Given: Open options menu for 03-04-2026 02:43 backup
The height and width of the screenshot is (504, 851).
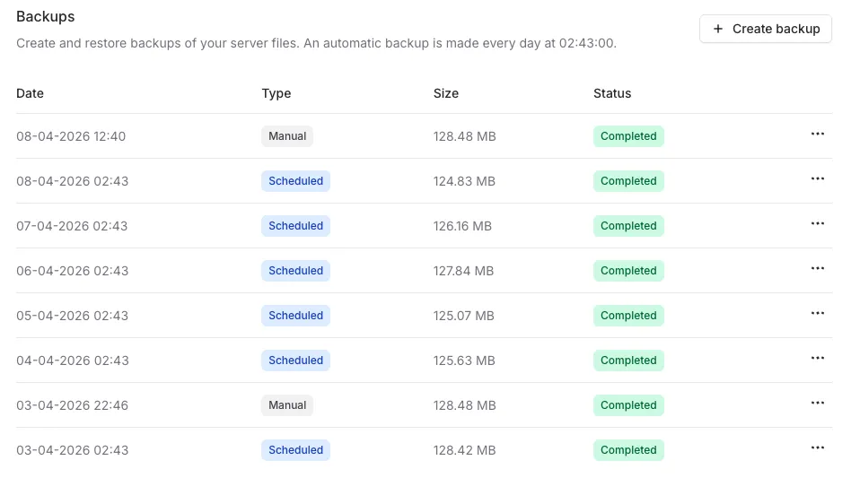Looking at the screenshot, I should [818, 448].
